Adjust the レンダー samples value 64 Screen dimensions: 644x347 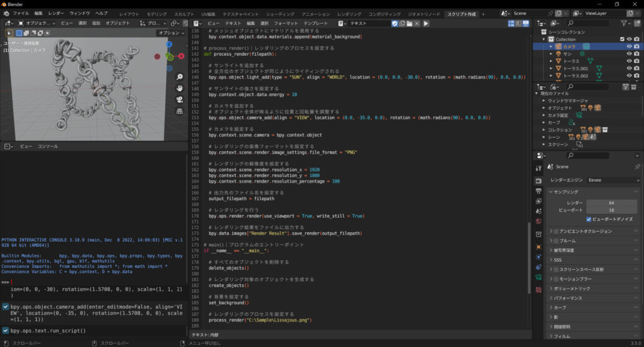pyautogui.click(x=611, y=203)
